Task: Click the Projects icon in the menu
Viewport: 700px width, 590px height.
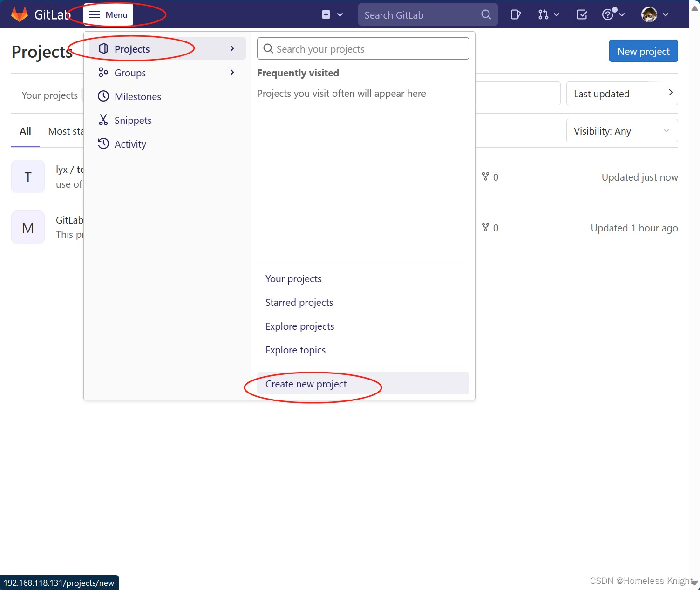Action: [103, 49]
